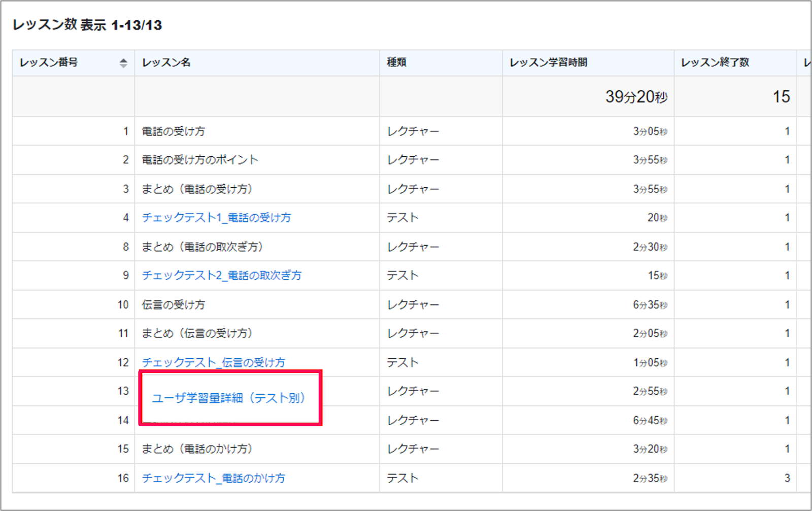The width and height of the screenshot is (812, 511).
Task: Click the レクチャー type in lesson 1 row
Action: [413, 131]
